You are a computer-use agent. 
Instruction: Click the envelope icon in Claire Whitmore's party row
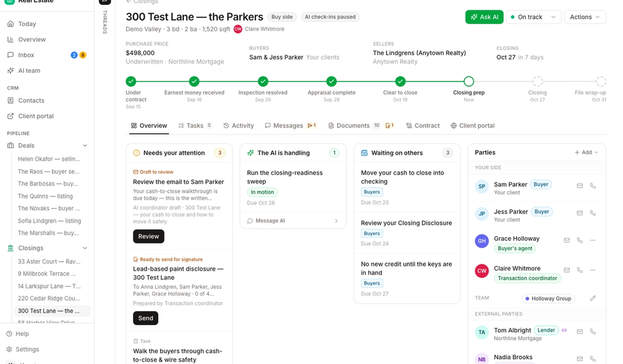[566, 270]
